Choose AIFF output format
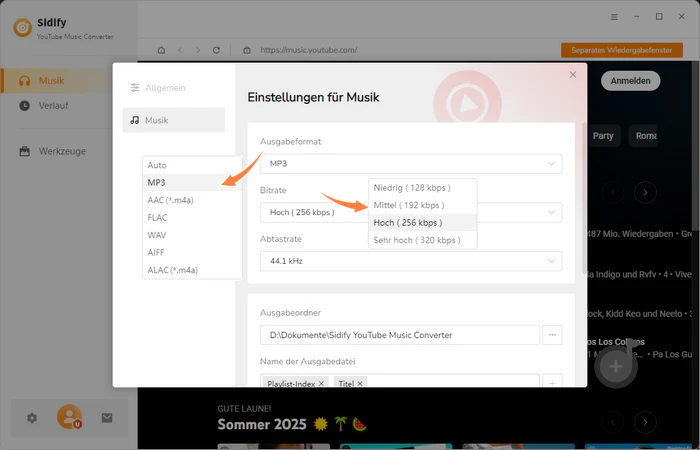The width and height of the screenshot is (700, 450). (x=192, y=252)
